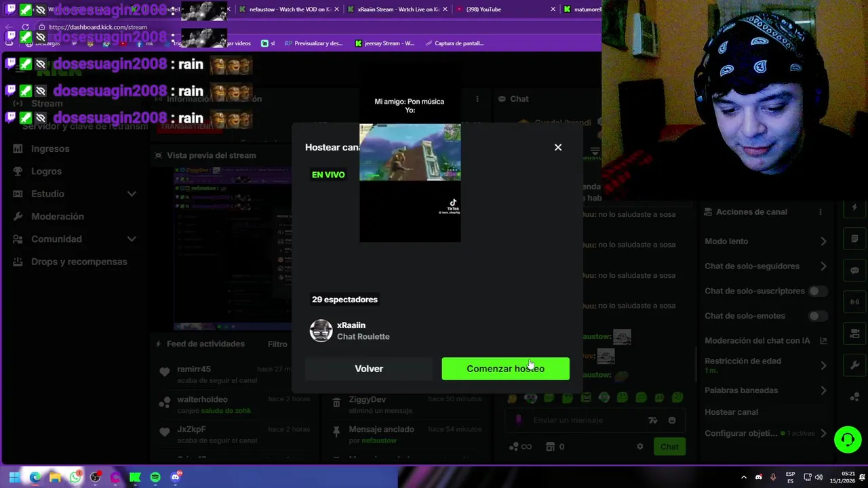
Task: Click the Comunidad people icon
Action: [x=18, y=239]
